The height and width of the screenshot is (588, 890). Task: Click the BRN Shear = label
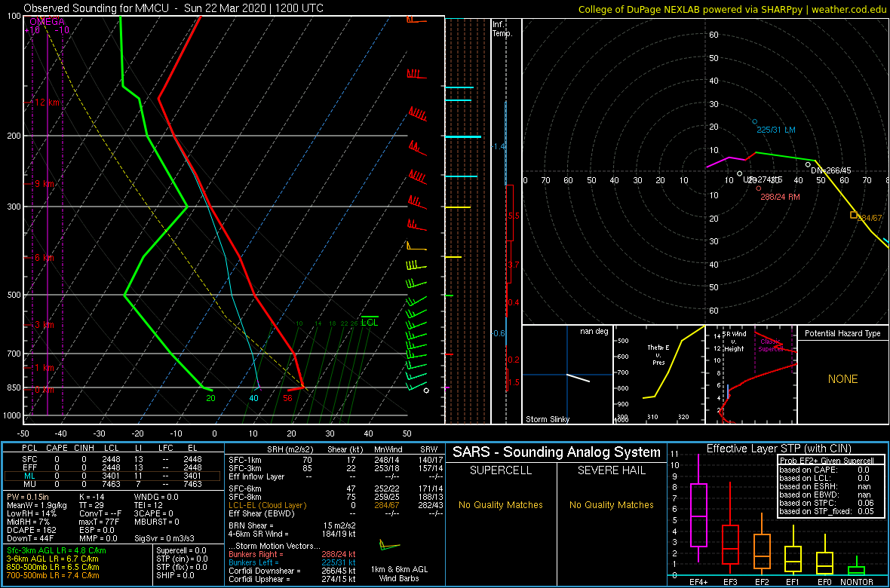[251, 526]
